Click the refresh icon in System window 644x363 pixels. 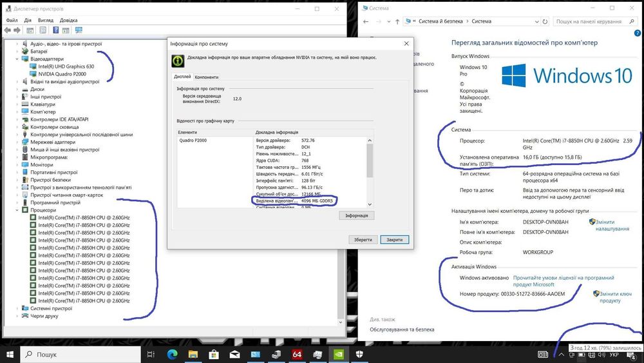click(545, 21)
